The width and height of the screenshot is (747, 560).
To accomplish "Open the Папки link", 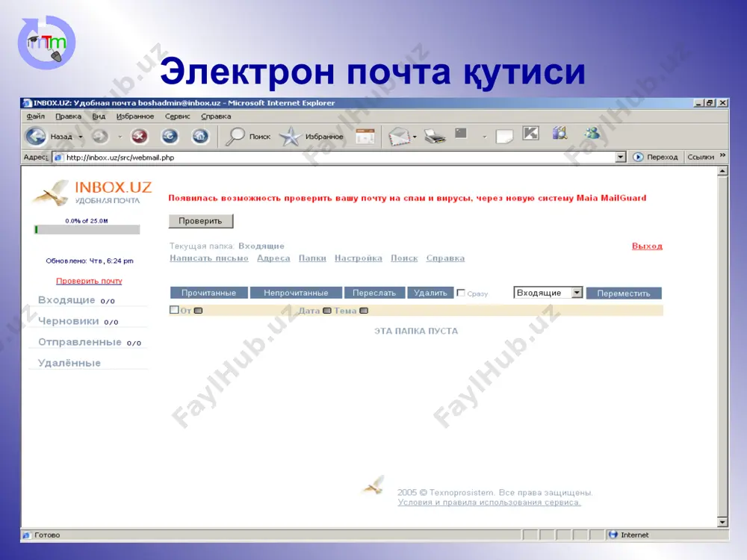I will 312,258.
